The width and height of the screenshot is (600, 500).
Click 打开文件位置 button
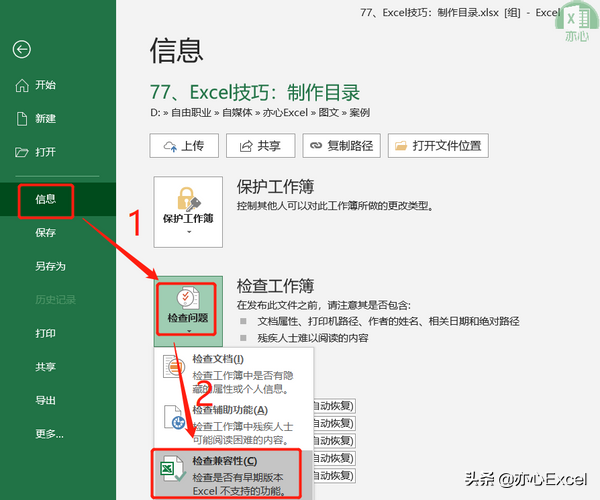[x=438, y=145]
